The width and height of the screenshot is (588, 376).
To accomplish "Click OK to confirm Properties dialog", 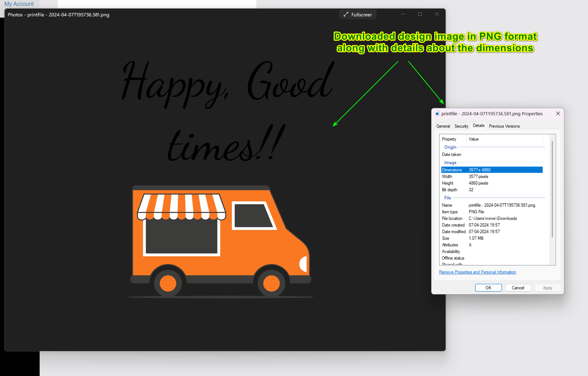I will pos(488,287).
